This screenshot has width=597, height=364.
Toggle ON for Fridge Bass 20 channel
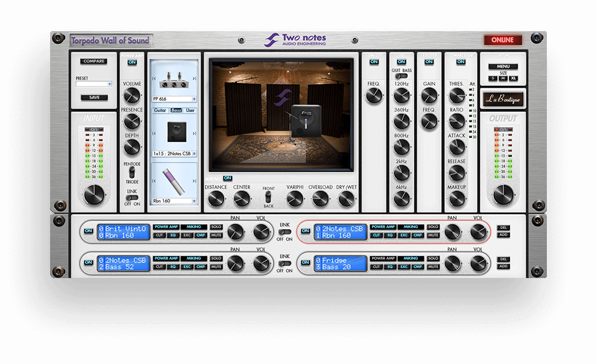click(305, 263)
